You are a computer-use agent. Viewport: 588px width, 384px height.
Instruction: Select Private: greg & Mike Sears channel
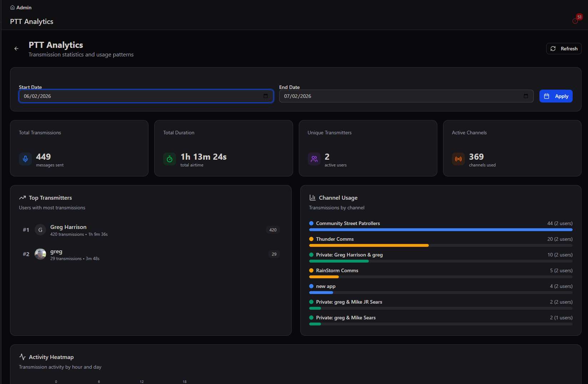point(346,318)
